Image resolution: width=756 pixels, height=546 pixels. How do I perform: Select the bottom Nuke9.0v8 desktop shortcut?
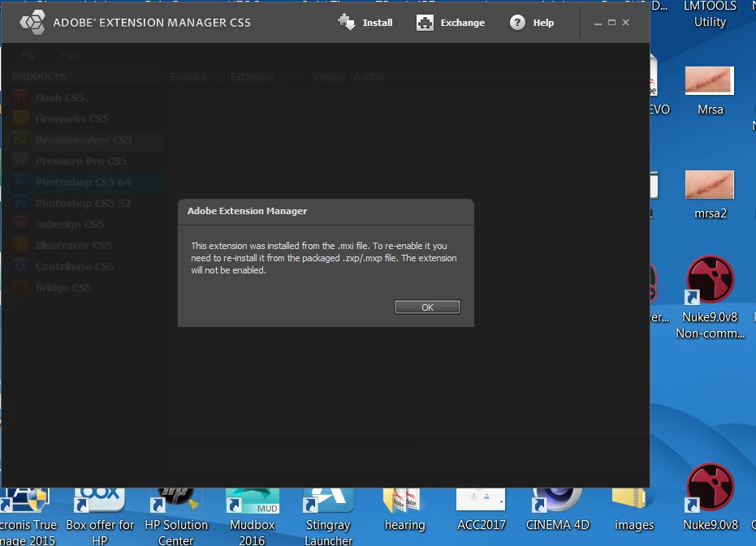(x=711, y=497)
